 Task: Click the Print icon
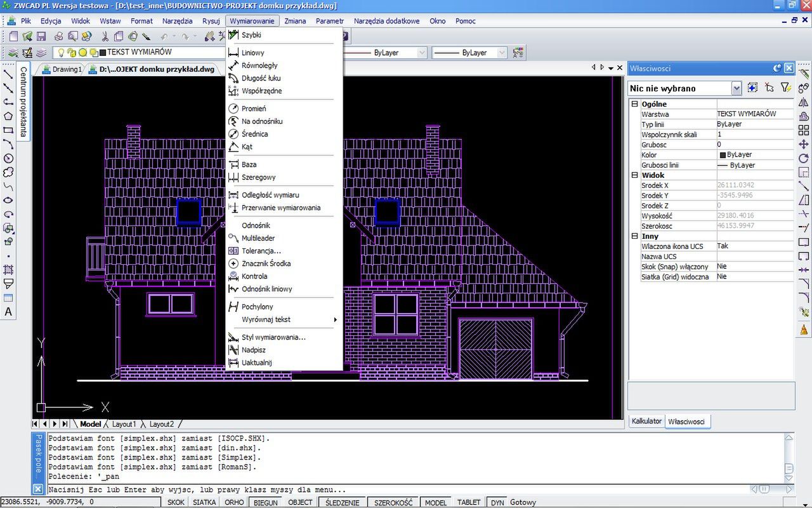[58, 37]
